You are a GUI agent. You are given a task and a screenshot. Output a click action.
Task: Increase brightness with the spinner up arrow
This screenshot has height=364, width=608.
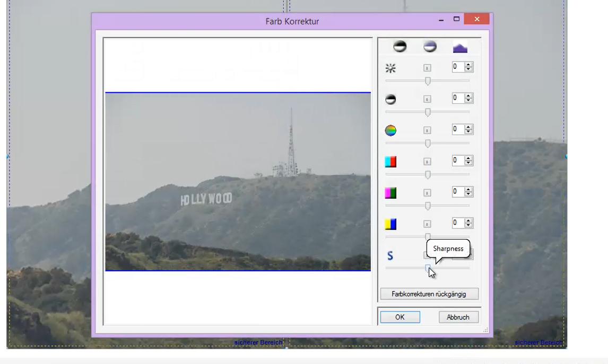click(x=468, y=65)
